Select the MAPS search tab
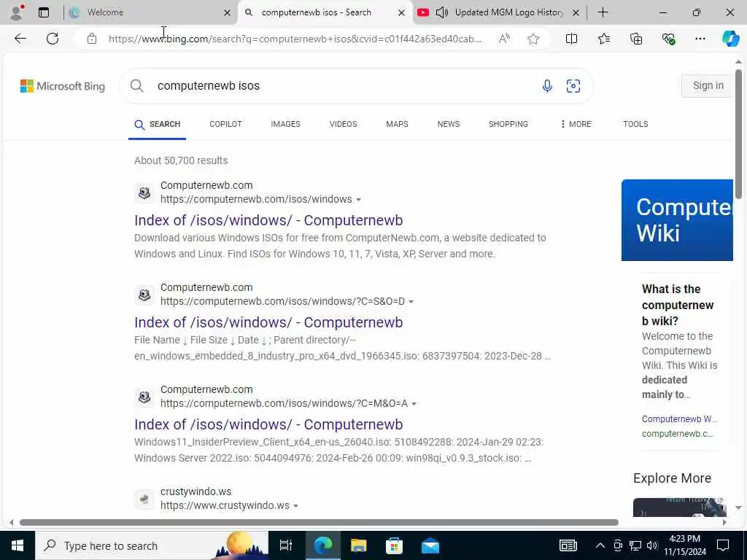 pyautogui.click(x=398, y=124)
